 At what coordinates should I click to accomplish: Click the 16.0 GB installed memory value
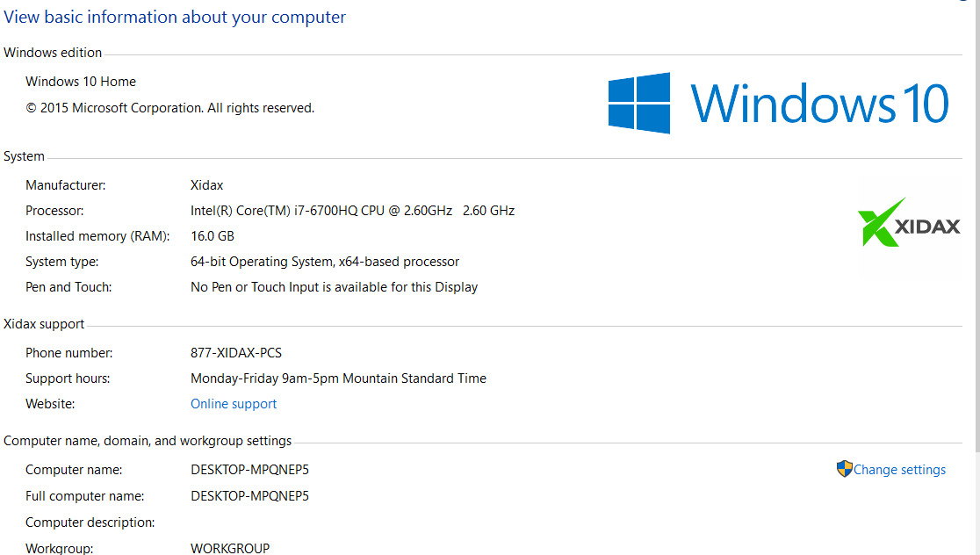click(x=213, y=236)
